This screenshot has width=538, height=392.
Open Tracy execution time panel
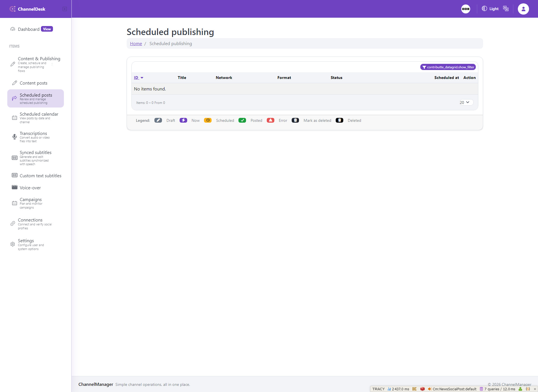click(x=398, y=389)
